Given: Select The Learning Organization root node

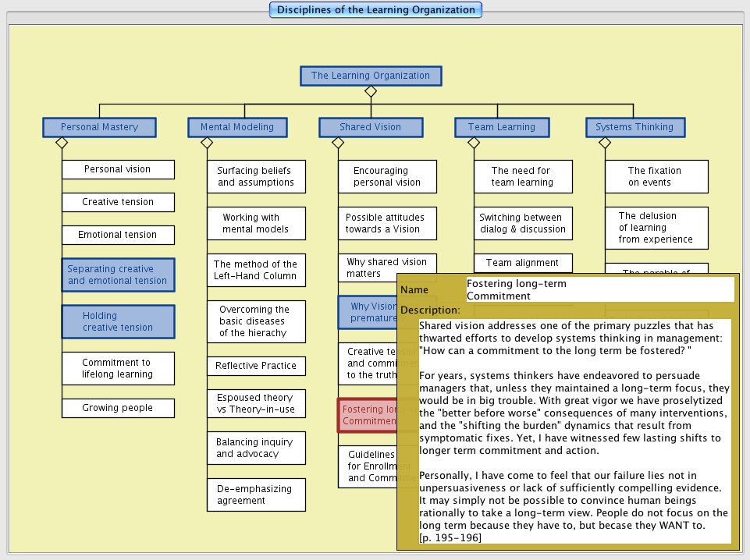Looking at the screenshot, I should (371, 76).
